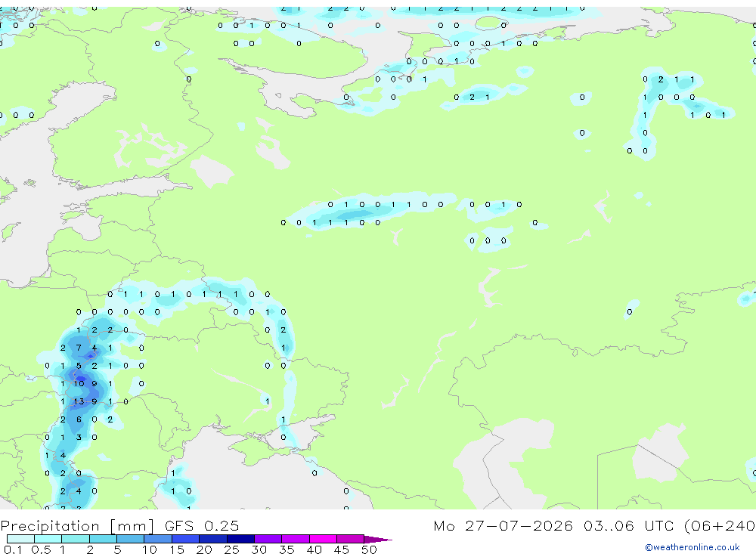This screenshot has height=554, width=756.
Task: Click the map precipitation value '13'
Action: (79, 401)
